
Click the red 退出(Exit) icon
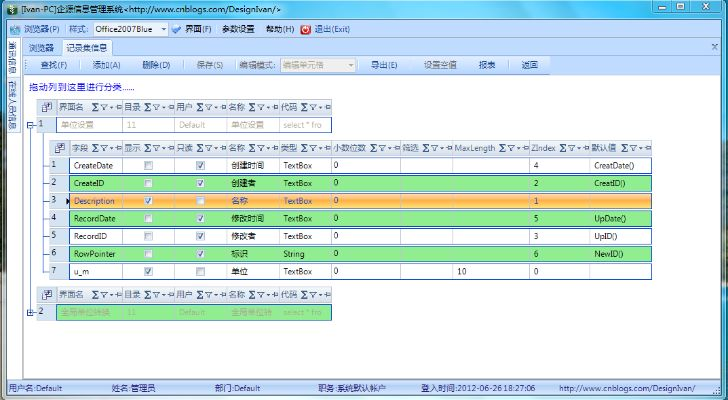(x=305, y=29)
